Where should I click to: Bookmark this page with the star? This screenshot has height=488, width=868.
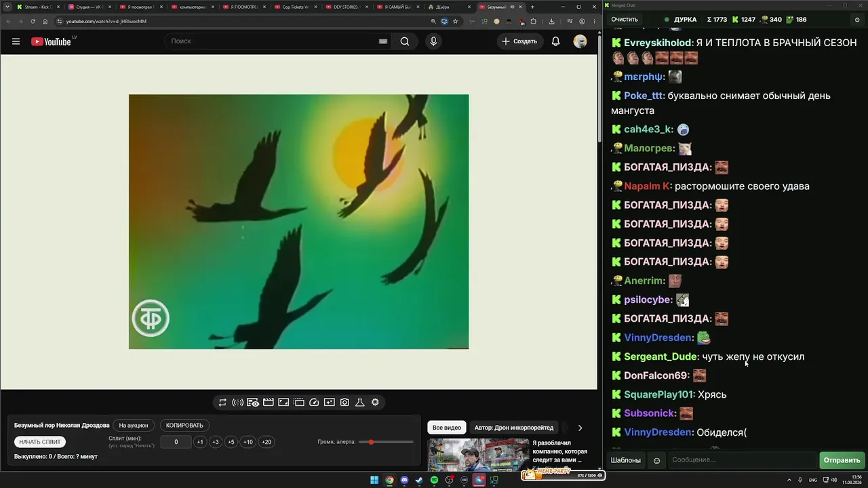coord(455,21)
